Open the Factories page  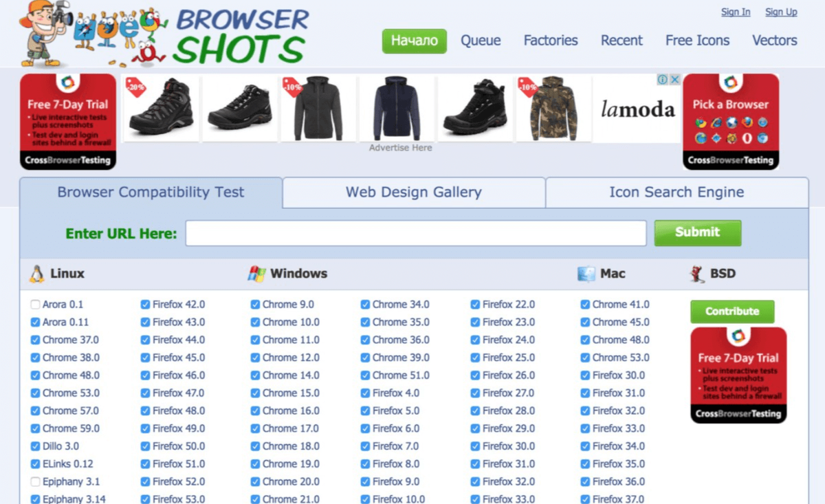[x=551, y=41]
